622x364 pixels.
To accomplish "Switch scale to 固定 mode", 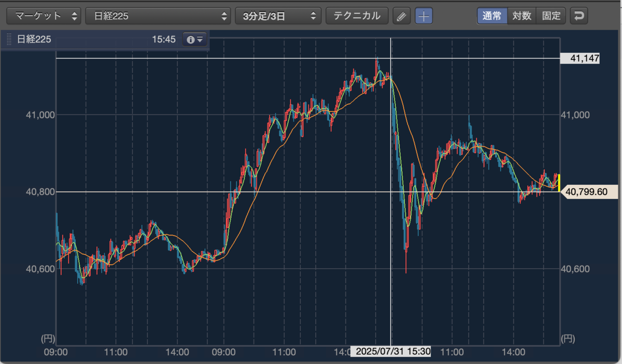I will pyautogui.click(x=551, y=16).
